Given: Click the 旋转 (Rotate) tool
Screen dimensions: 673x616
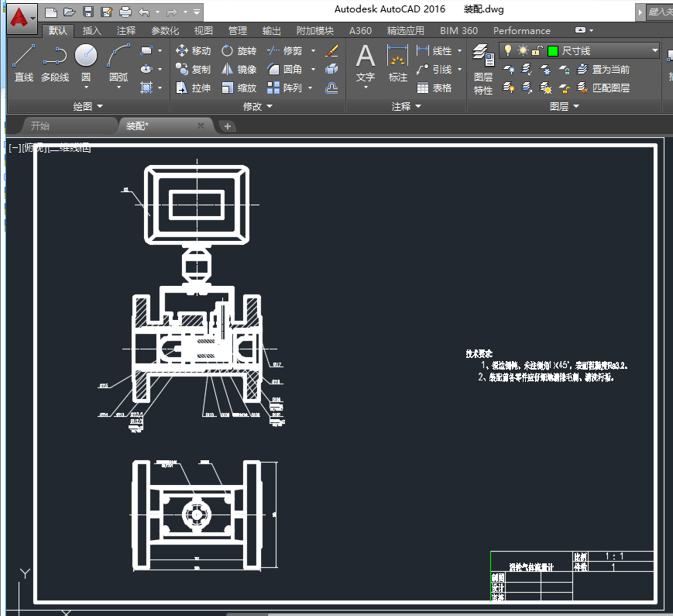Looking at the screenshot, I should [238, 51].
